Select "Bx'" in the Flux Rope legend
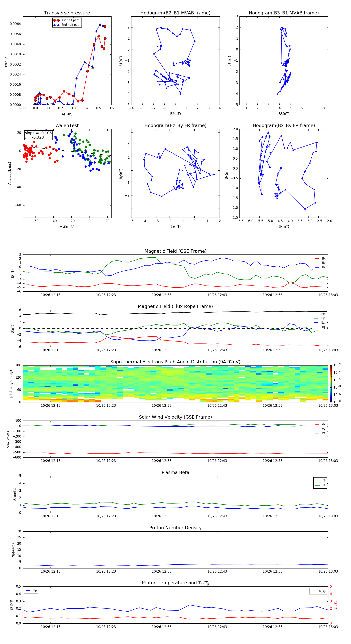This screenshot has width=351, height=644. (x=320, y=314)
